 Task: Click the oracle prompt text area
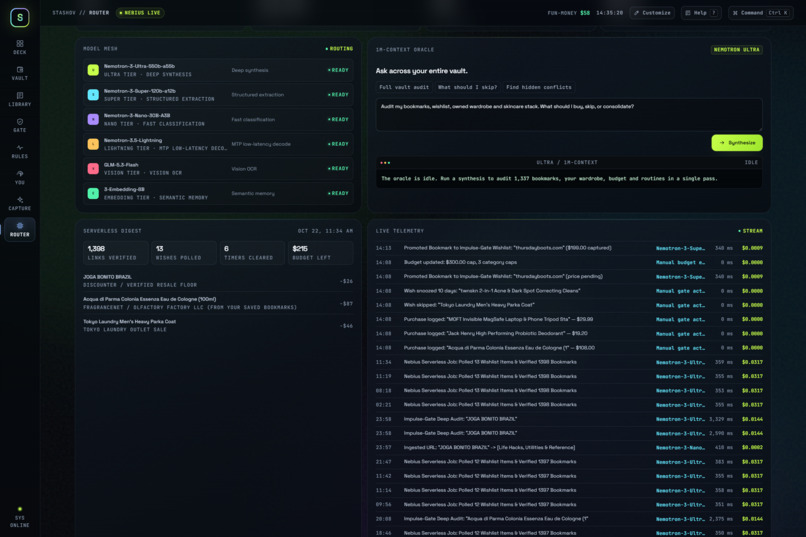click(x=569, y=115)
